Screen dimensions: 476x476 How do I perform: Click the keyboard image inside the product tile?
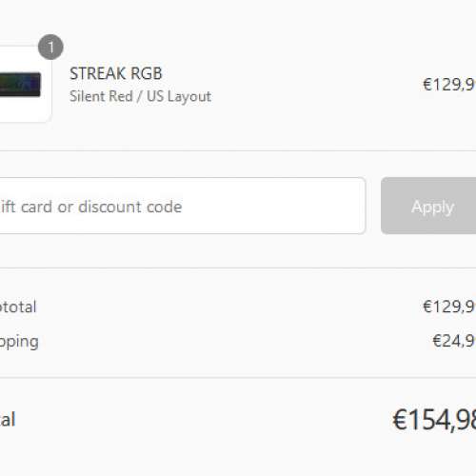click(x=20, y=85)
